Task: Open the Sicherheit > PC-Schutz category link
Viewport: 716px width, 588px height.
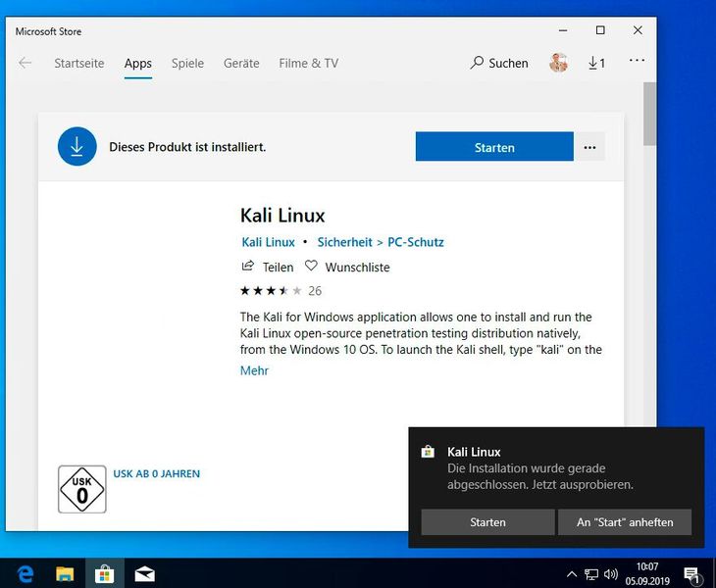Action: pyautogui.click(x=381, y=242)
